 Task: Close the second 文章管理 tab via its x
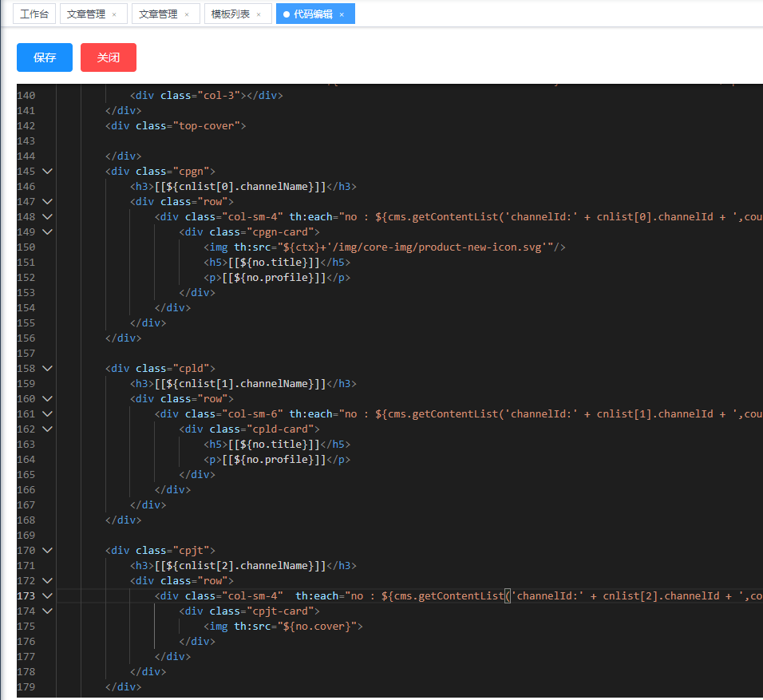pyautogui.click(x=187, y=14)
